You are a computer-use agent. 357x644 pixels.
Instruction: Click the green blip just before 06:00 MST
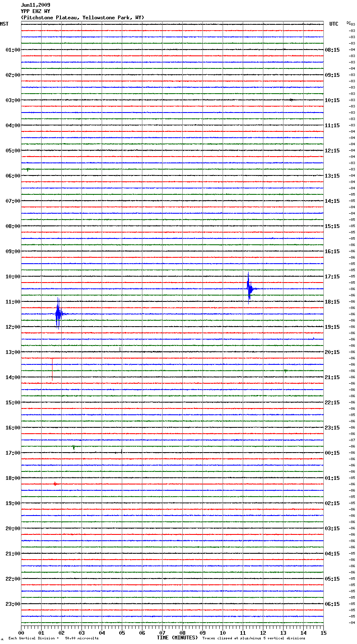(x=28, y=170)
